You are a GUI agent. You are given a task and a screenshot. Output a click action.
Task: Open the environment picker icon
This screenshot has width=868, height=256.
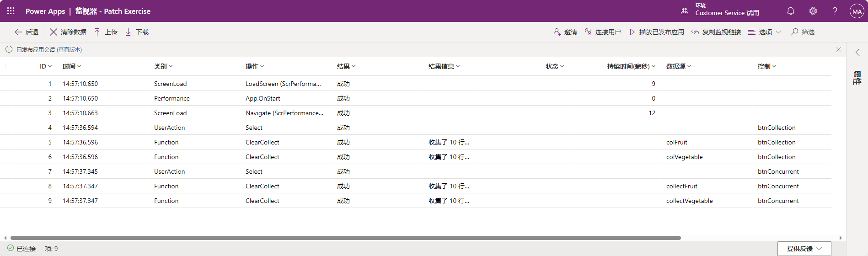click(x=685, y=11)
